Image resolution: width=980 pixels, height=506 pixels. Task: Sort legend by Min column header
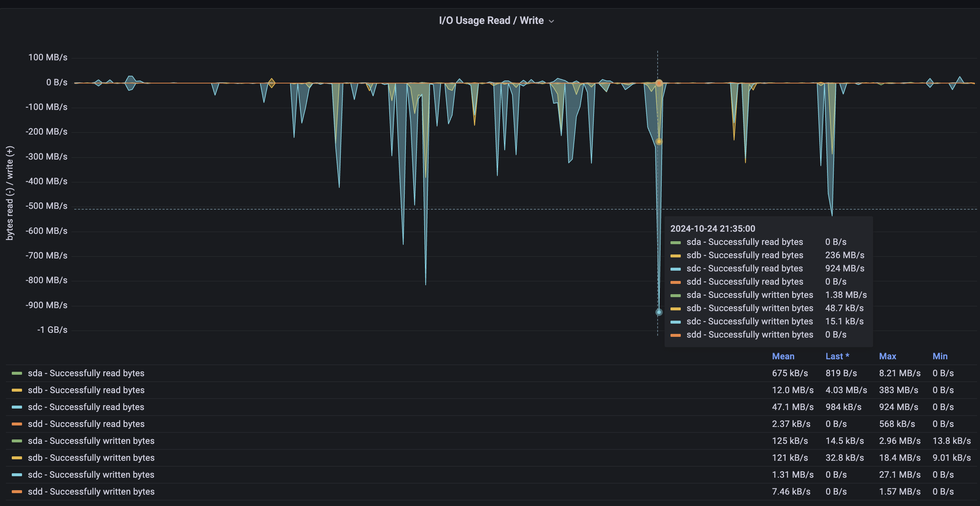coord(940,356)
